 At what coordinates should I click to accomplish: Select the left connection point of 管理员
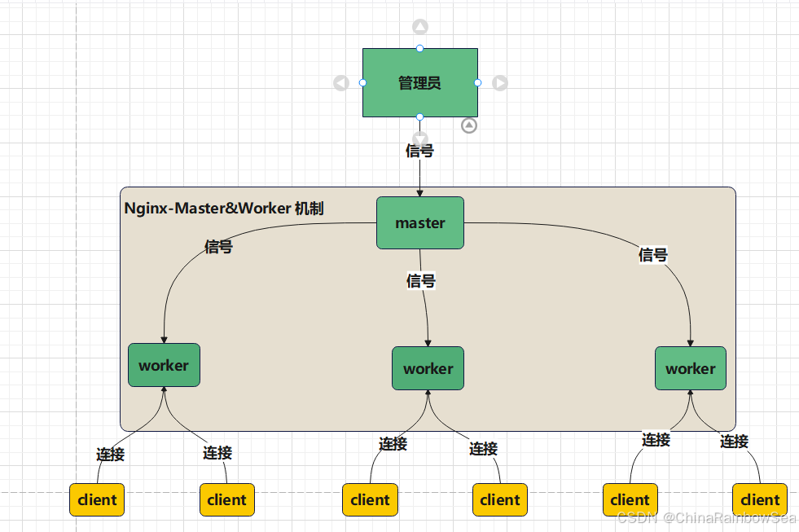[x=362, y=82]
